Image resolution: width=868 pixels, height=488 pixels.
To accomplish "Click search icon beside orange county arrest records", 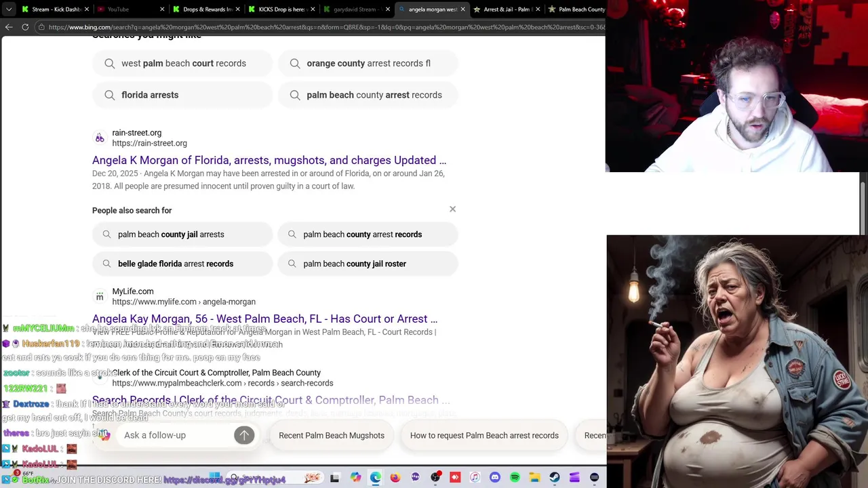I will [295, 63].
